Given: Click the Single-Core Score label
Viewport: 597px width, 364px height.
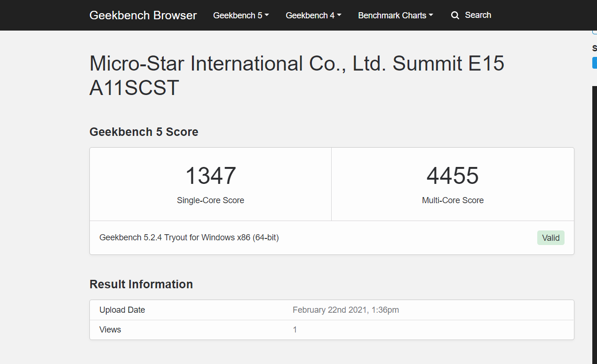Looking at the screenshot, I should (211, 200).
